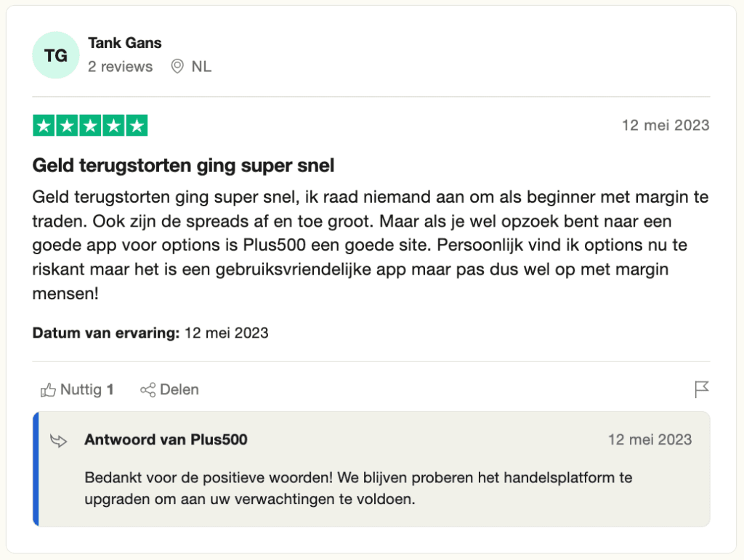
Task: Click the first green rating star
Action: (44, 126)
